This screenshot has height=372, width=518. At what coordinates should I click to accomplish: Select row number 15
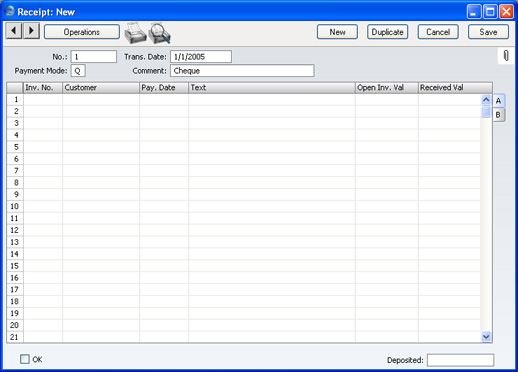point(15,266)
